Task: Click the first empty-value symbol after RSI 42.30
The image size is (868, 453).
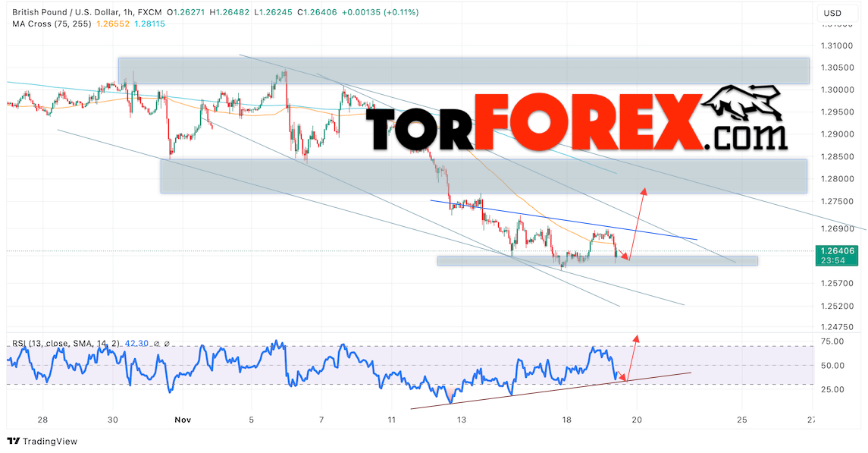Action: point(155,344)
